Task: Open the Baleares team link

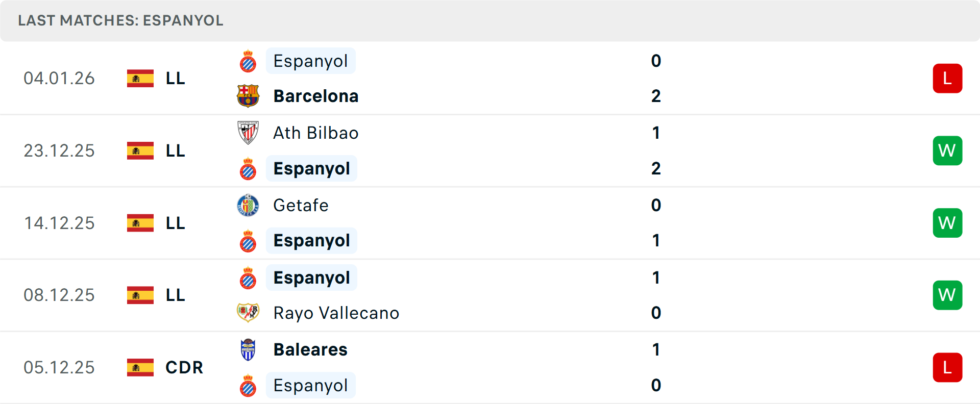Action: point(310,350)
